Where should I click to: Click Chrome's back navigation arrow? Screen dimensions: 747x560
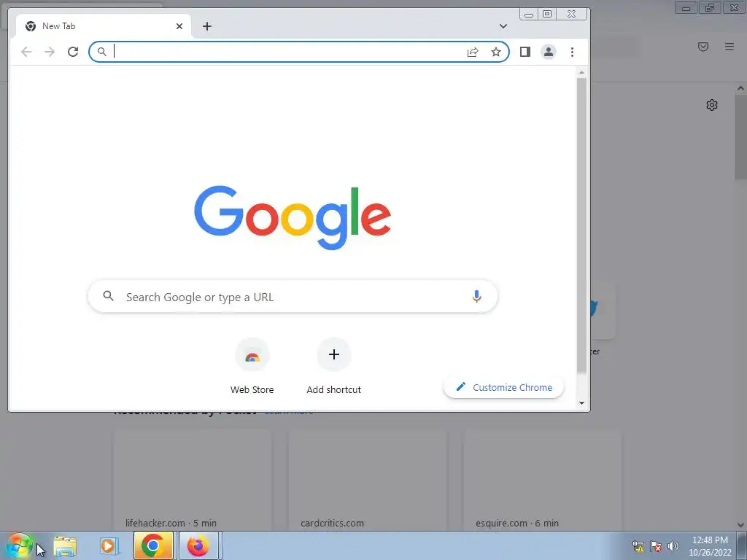(26, 52)
